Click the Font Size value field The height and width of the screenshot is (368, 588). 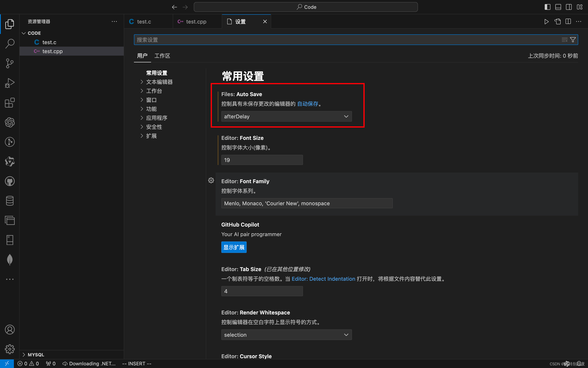(262, 160)
